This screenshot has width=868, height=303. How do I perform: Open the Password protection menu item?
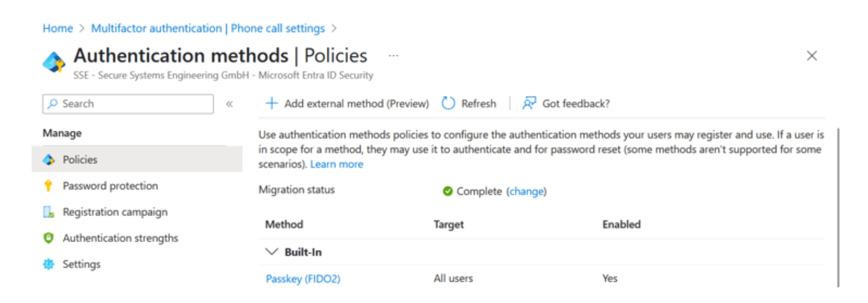click(x=110, y=186)
